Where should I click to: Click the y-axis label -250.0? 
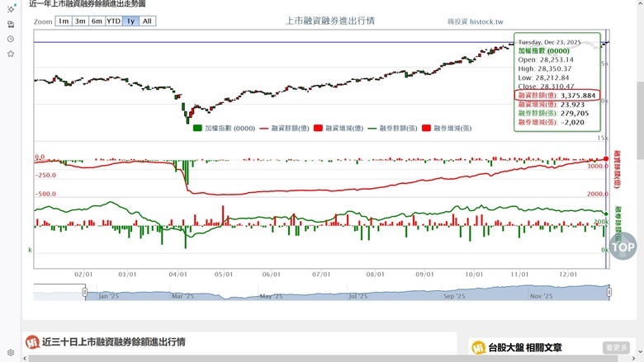pyautogui.click(x=45, y=175)
